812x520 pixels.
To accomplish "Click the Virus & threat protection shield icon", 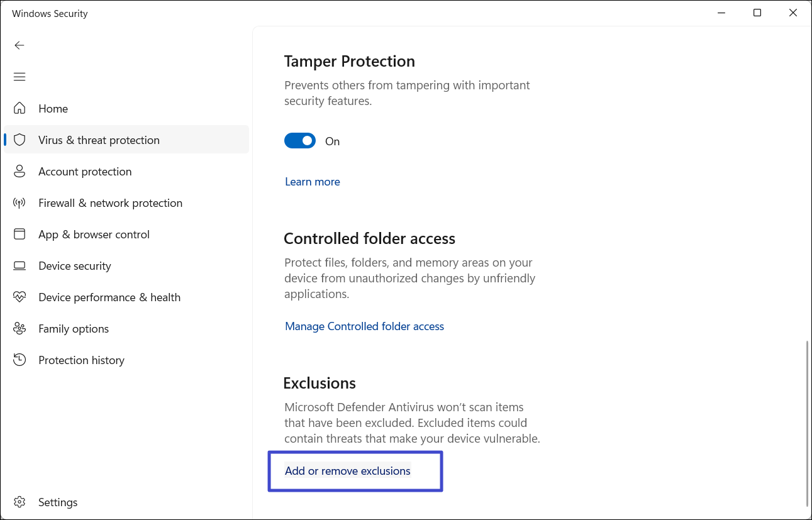I will click(19, 140).
